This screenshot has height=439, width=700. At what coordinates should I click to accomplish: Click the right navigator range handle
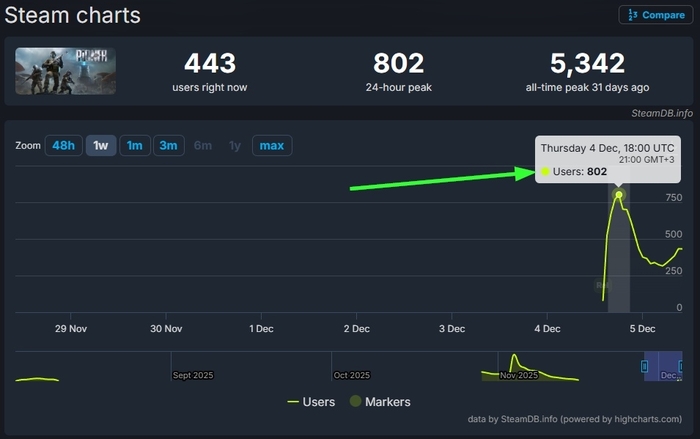pyautogui.click(x=681, y=367)
